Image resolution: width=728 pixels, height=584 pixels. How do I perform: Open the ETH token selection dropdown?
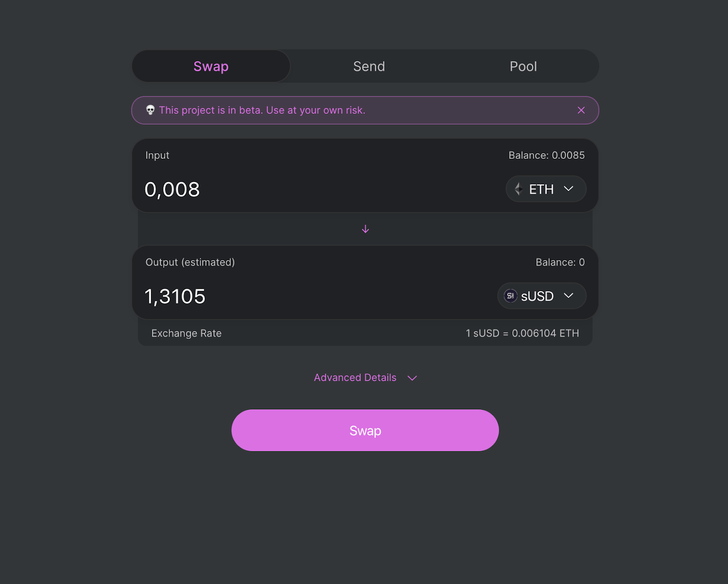click(546, 189)
